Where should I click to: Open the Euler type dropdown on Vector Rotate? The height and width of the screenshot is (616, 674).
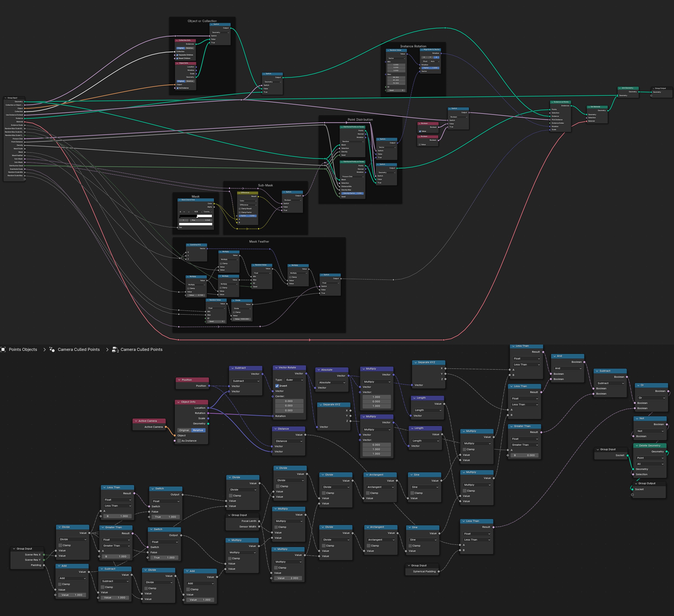click(x=294, y=380)
